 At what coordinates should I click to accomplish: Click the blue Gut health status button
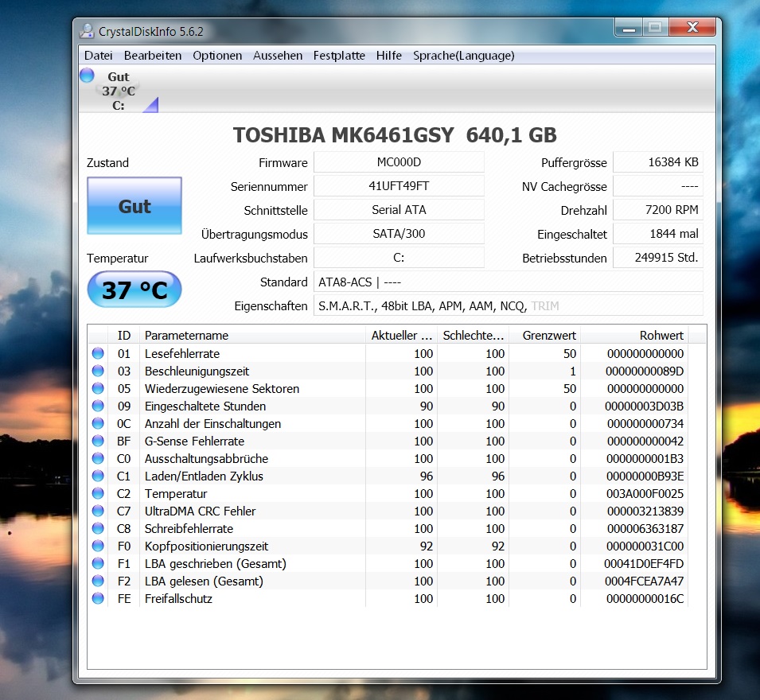point(134,206)
